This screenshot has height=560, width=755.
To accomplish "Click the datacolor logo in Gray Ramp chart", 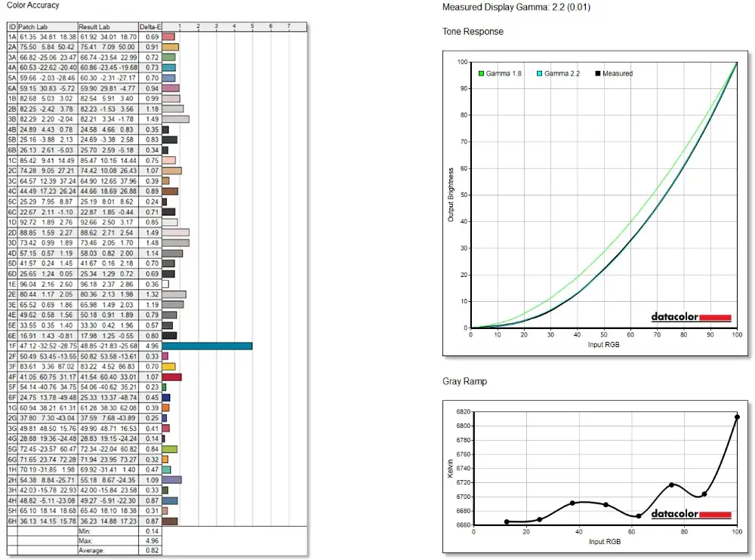I will pyautogui.click(x=691, y=514).
